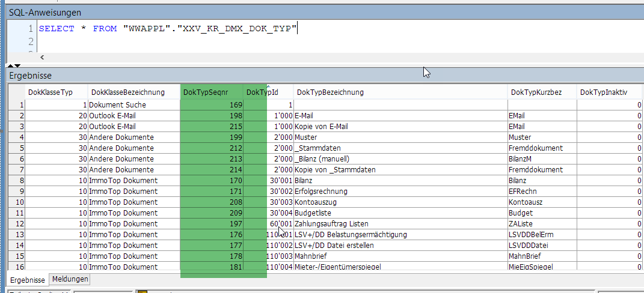Click the 'ZAListe' cell

[x=542, y=224]
